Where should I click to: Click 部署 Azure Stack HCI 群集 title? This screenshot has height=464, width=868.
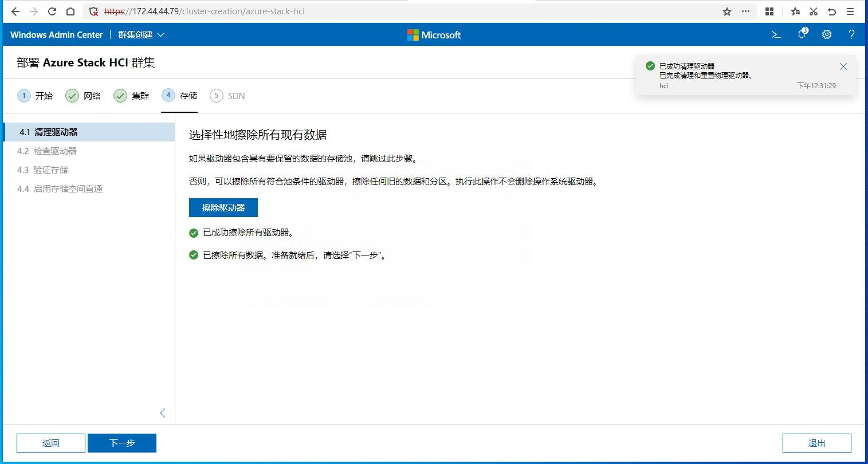point(86,62)
